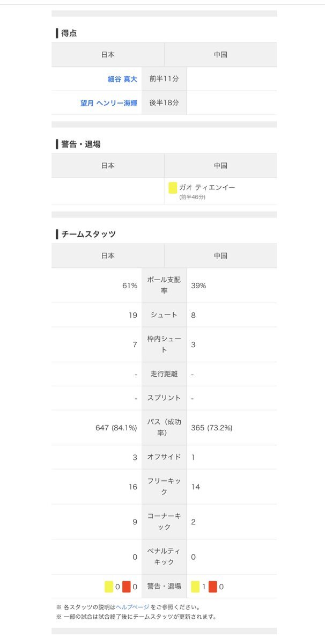Click Japan's yellow card icon in stats
This screenshot has height=644, width=325.
(x=109, y=587)
